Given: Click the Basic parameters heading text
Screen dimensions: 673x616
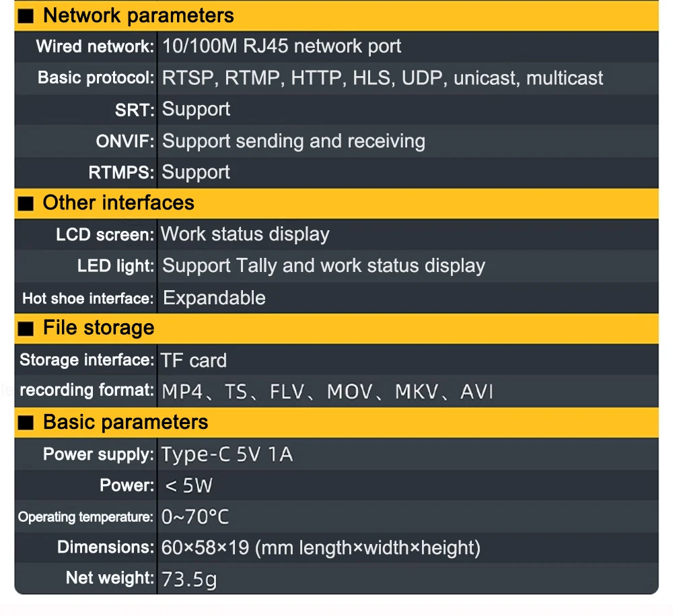Looking at the screenshot, I should click(125, 422).
